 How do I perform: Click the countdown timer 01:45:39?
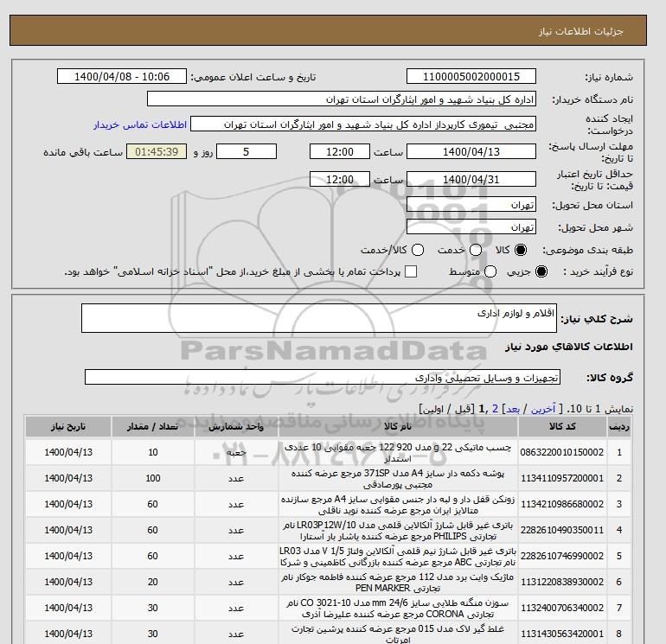click(157, 151)
